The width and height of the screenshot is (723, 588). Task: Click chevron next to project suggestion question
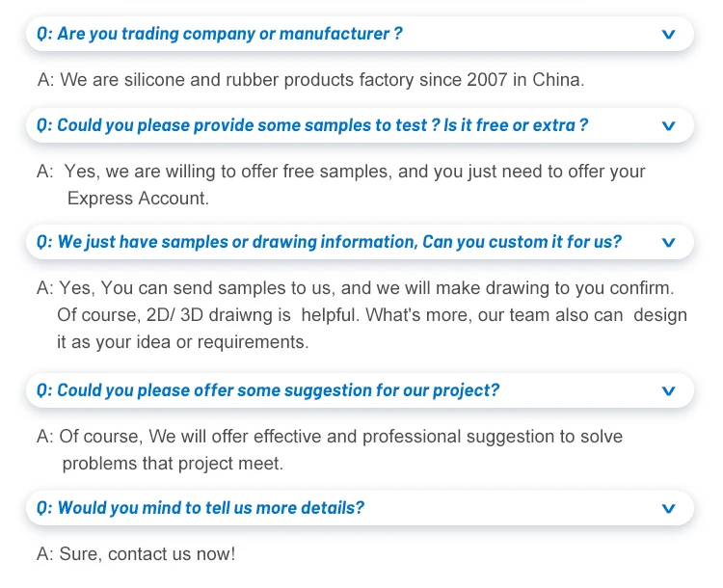click(x=669, y=391)
